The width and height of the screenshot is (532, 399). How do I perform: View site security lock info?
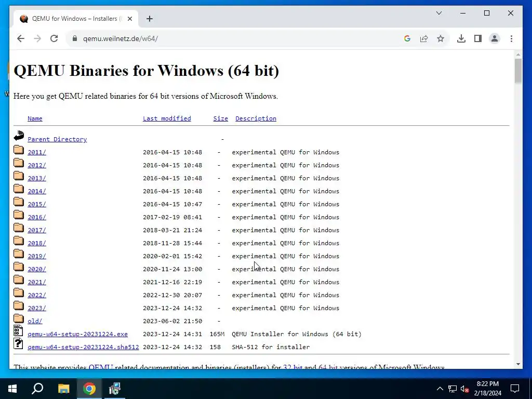tap(75, 38)
